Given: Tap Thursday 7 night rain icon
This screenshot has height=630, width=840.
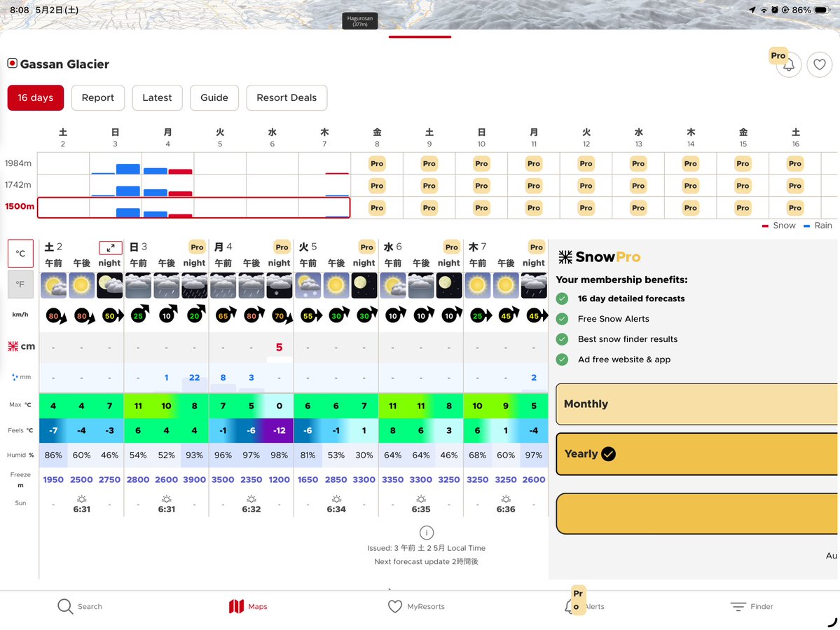Looking at the screenshot, I should coord(534,285).
